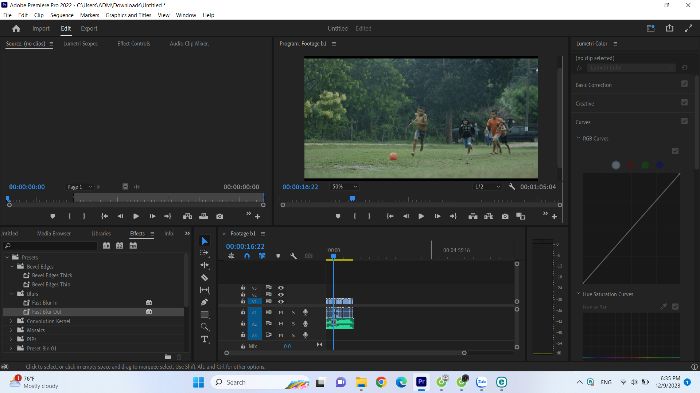Viewport: 700px width, 393px height.
Task: Switch to Export workspace
Action: click(x=89, y=29)
